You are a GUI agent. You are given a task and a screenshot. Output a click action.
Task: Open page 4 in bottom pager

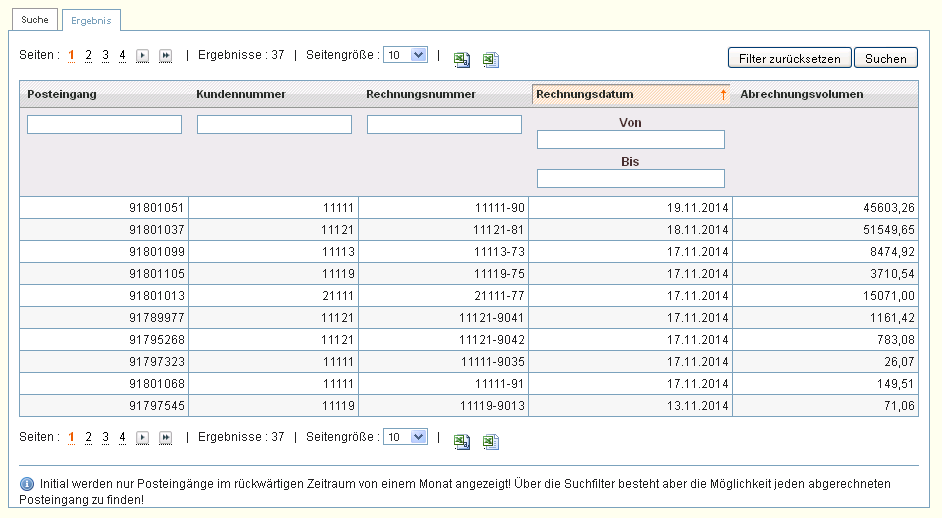(122, 437)
